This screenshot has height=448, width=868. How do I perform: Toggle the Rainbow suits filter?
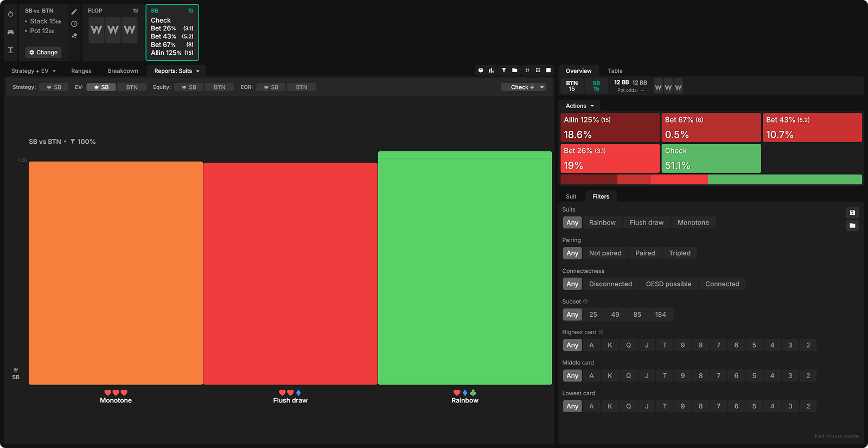click(602, 223)
